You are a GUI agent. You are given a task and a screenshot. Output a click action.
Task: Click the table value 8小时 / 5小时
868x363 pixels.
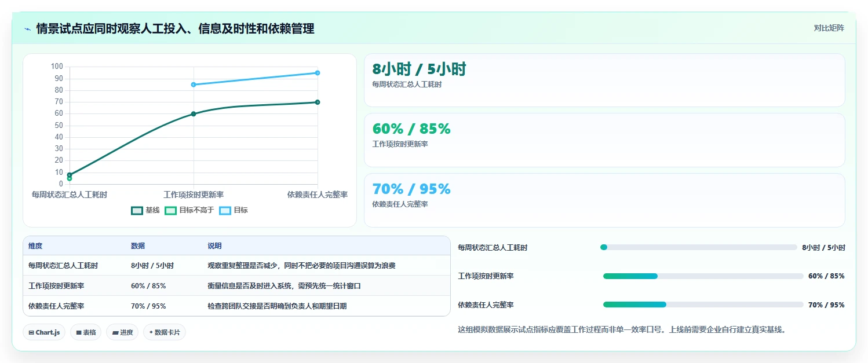pyautogui.click(x=152, y=266)
